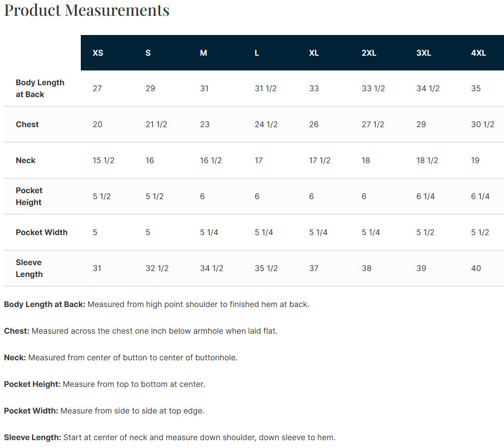Image resolution: width=504 pixels, height=448 pixels.
Task: Select the 2XL size header
Action: coord(369,53)
